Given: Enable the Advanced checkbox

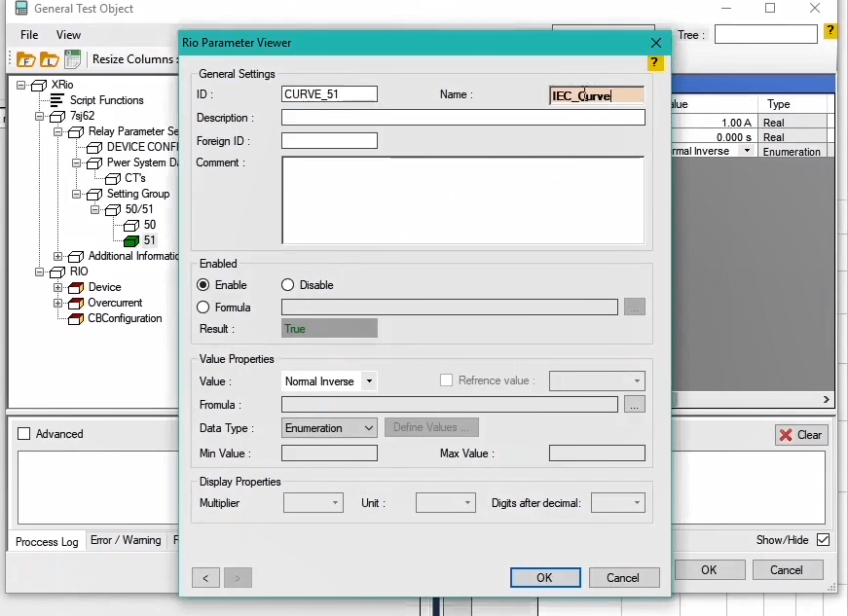Looking at the screenshot, I should coord(24,434).
